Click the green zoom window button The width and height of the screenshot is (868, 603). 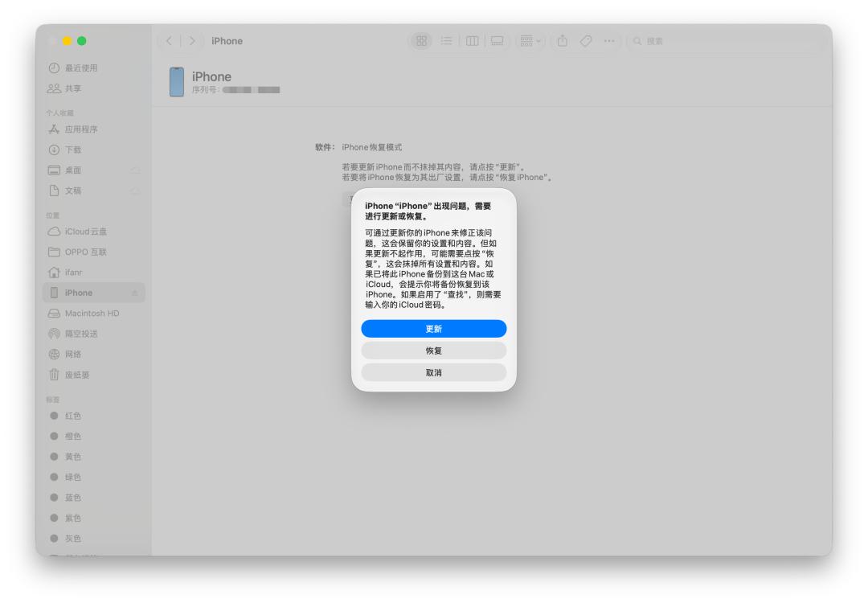coord(82,41)
